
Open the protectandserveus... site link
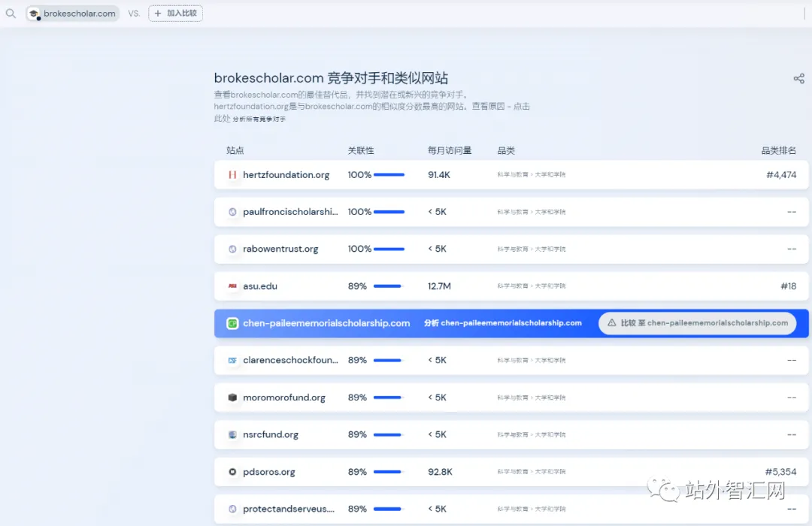(x=289, y=509)
